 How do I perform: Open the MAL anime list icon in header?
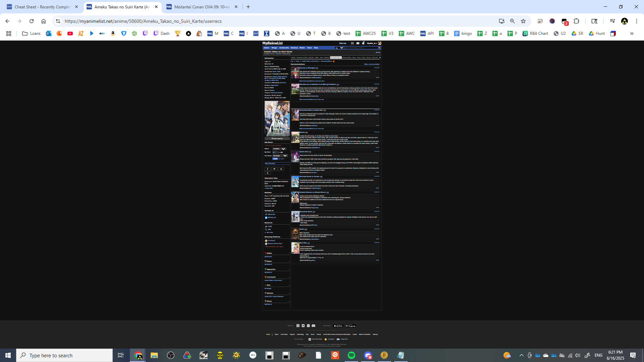(x=352, y=43)
